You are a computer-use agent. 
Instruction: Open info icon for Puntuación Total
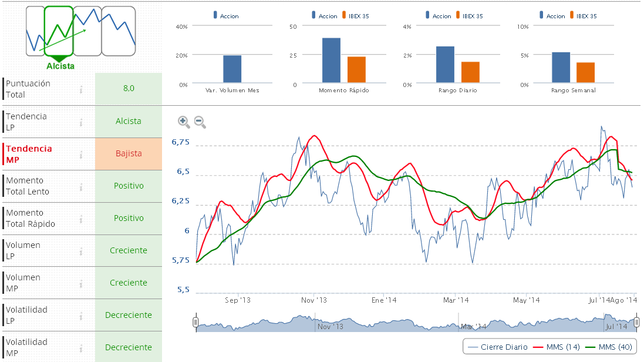[x=81, y=89]
